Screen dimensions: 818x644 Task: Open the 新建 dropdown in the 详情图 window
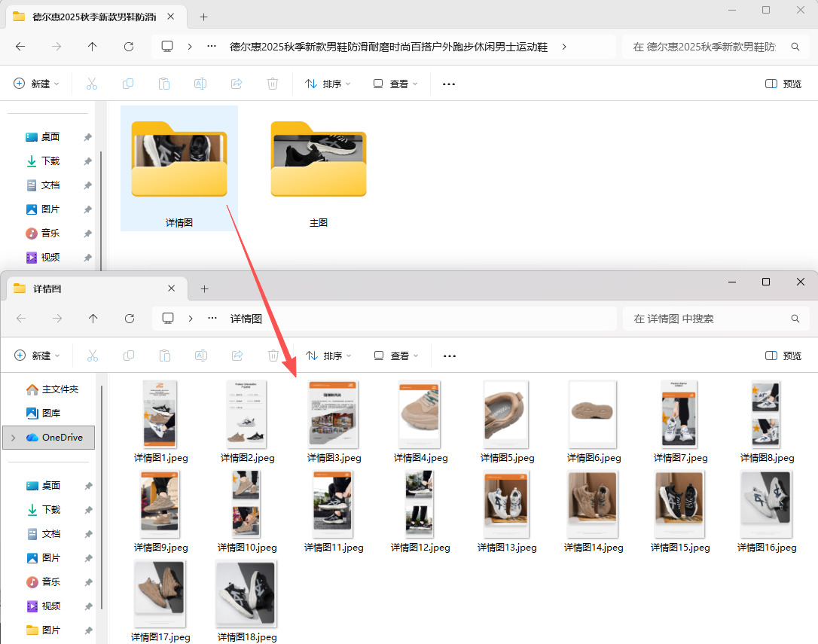37,356
